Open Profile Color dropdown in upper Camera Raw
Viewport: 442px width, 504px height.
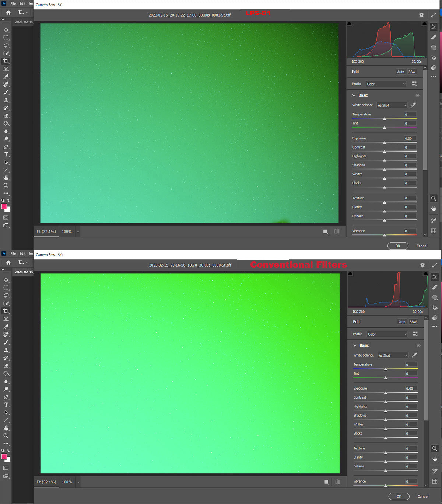(x=386, y=84)
